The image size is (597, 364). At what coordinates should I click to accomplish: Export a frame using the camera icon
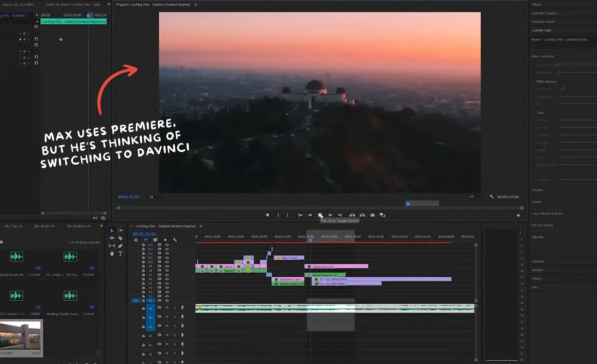pos(372,215)
